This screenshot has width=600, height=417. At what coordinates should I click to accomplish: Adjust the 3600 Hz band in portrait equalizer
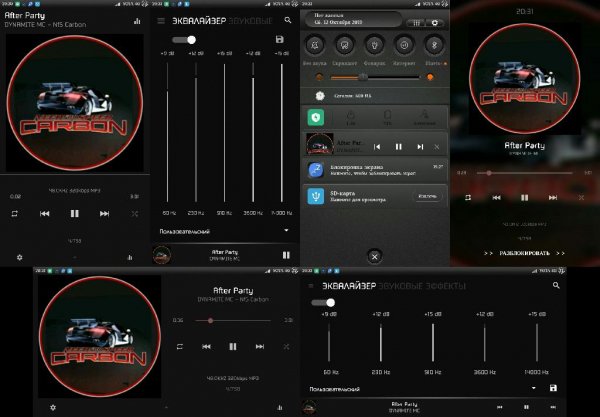(253, 132)
